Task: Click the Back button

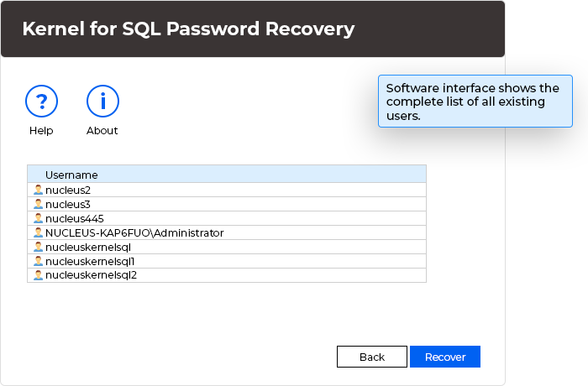Action: coord(372,357)
